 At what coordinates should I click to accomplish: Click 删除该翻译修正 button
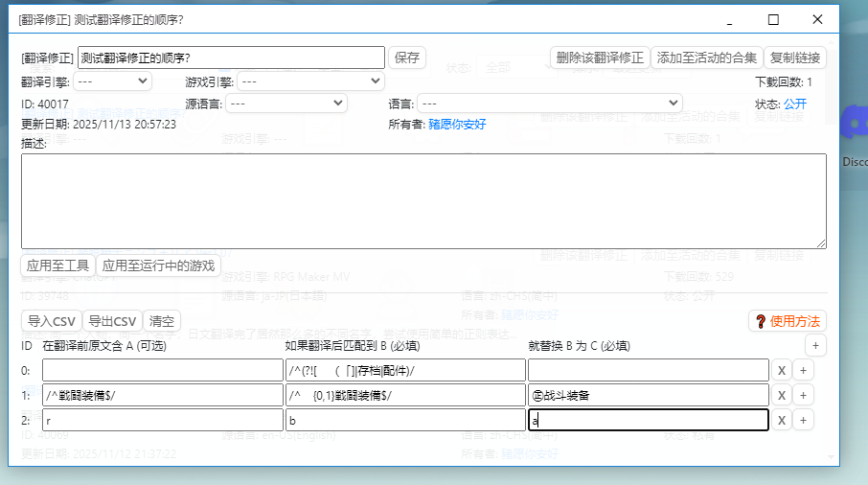pos(600,58)
